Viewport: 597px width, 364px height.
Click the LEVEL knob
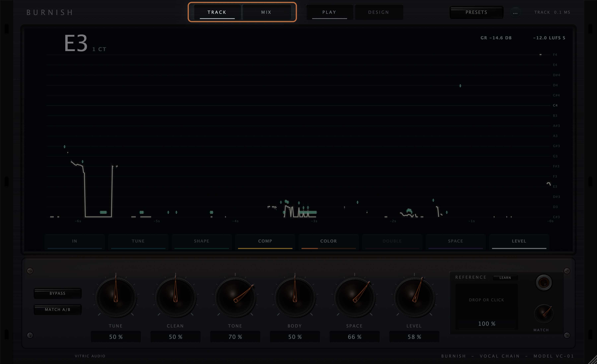(414, 297)
